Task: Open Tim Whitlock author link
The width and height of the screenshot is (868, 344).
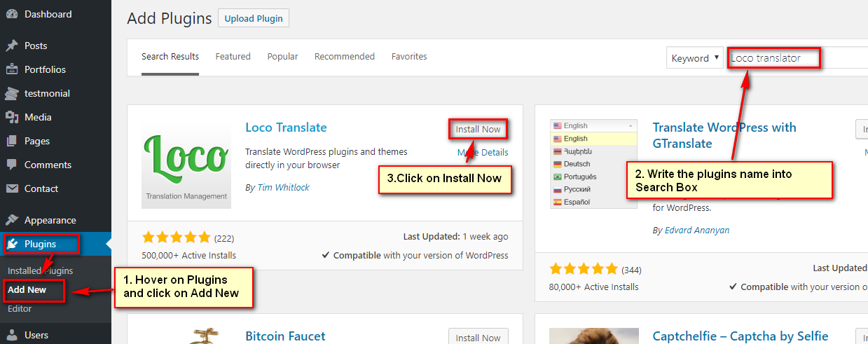Action: click(x=282, y=187)
